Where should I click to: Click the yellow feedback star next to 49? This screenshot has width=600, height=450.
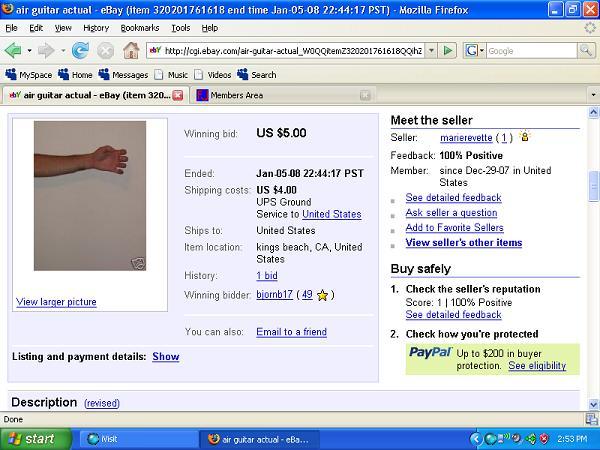click(323, 295)
